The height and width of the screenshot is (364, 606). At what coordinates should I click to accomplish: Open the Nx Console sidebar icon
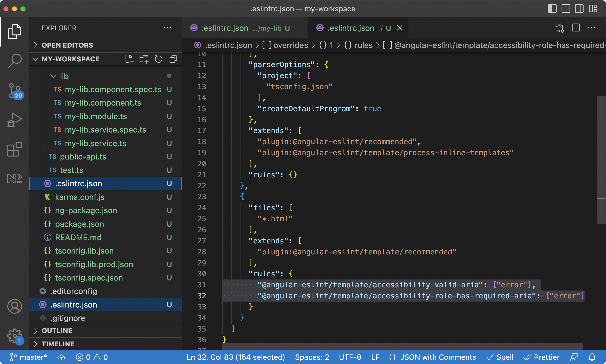[14, 179]
